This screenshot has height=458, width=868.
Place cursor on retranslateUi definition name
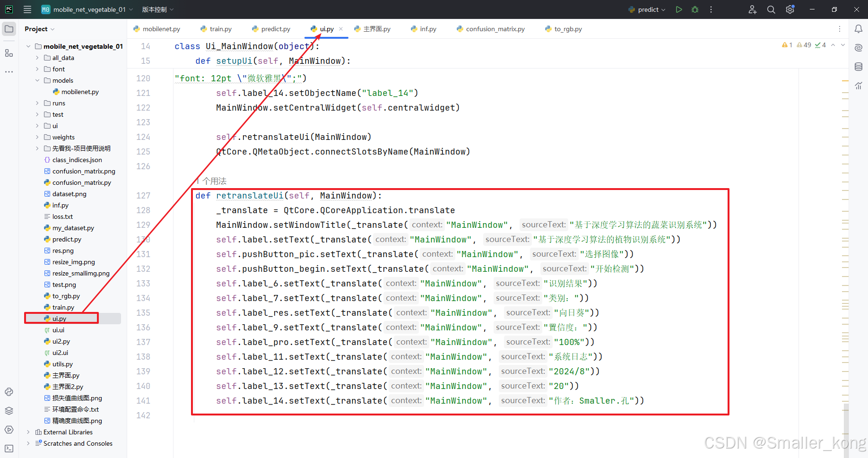click(x=250, y=196)
